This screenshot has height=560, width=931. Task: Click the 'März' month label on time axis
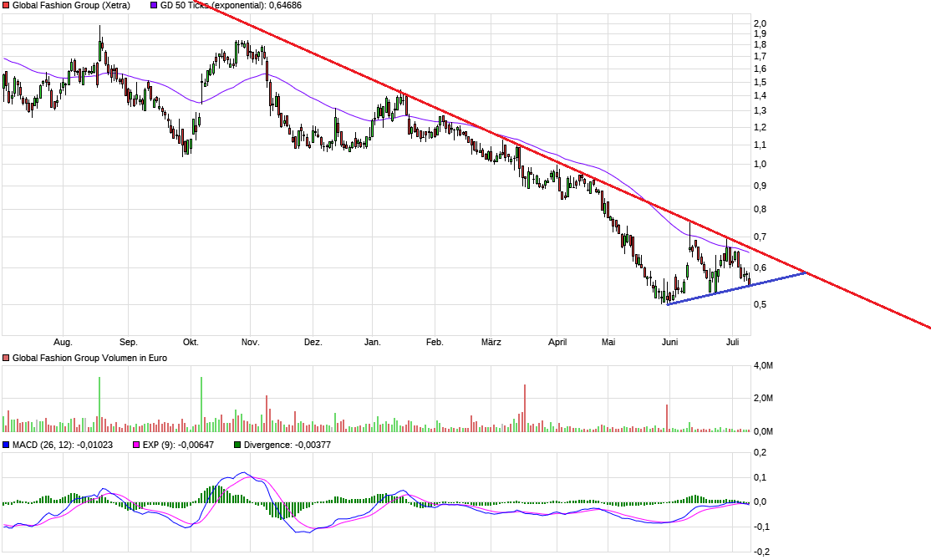(491, 342)
